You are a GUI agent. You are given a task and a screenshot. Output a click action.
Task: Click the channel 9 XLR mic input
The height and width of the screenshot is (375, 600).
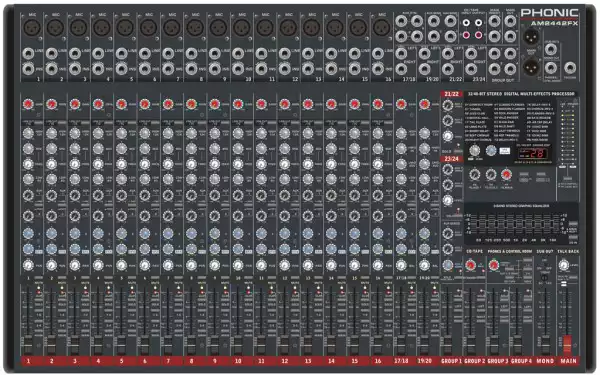[x=218, y=28]
